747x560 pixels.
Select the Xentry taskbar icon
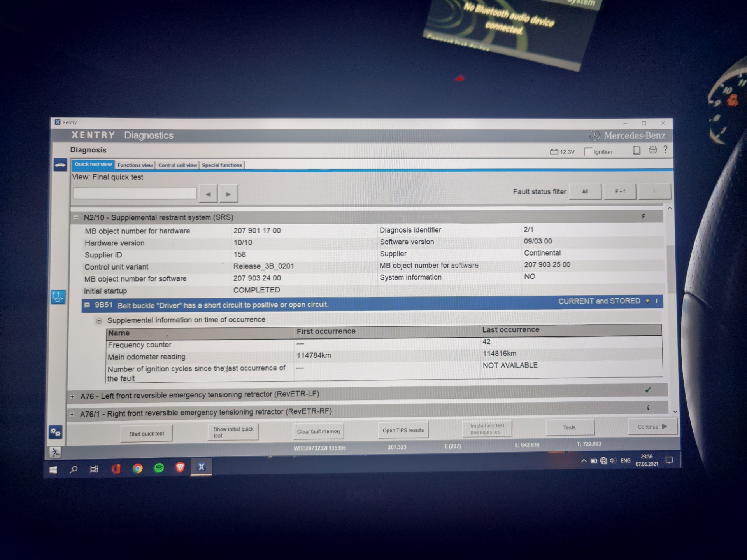coord(201,467)
